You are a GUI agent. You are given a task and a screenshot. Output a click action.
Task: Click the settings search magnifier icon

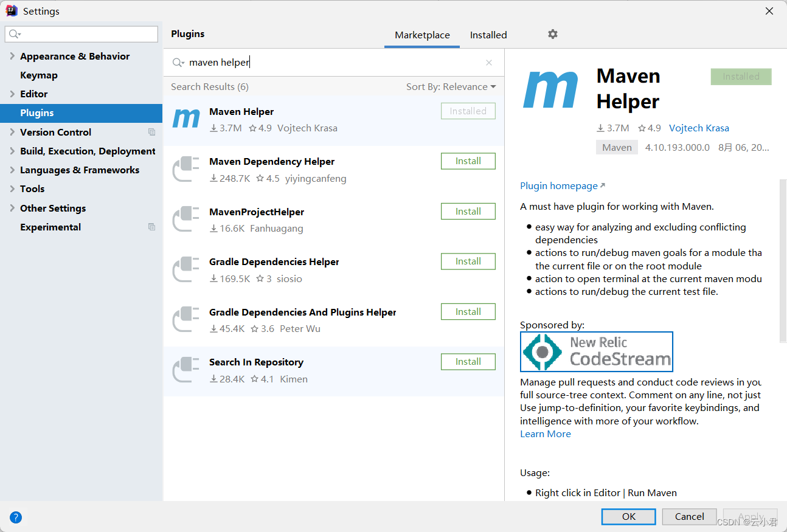click(x=15, y=34)
